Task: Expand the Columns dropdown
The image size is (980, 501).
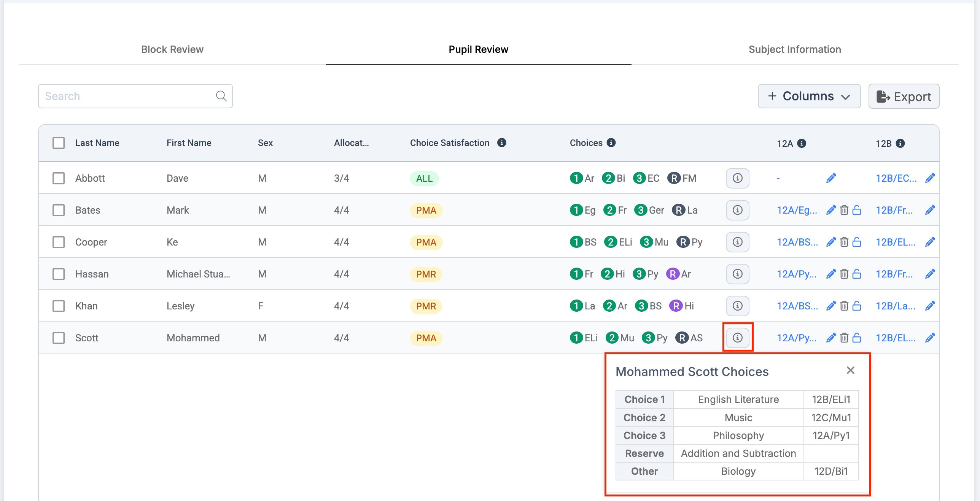Action: click(809, 96)
